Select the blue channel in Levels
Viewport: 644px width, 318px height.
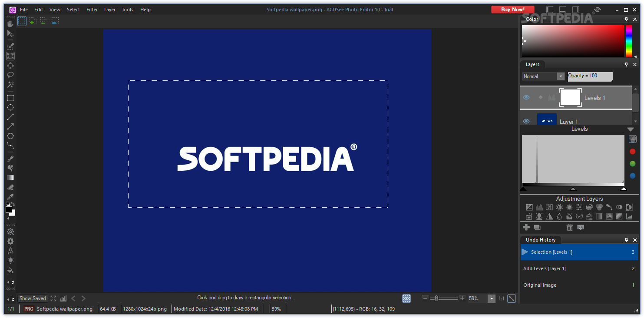pos(632,176)
